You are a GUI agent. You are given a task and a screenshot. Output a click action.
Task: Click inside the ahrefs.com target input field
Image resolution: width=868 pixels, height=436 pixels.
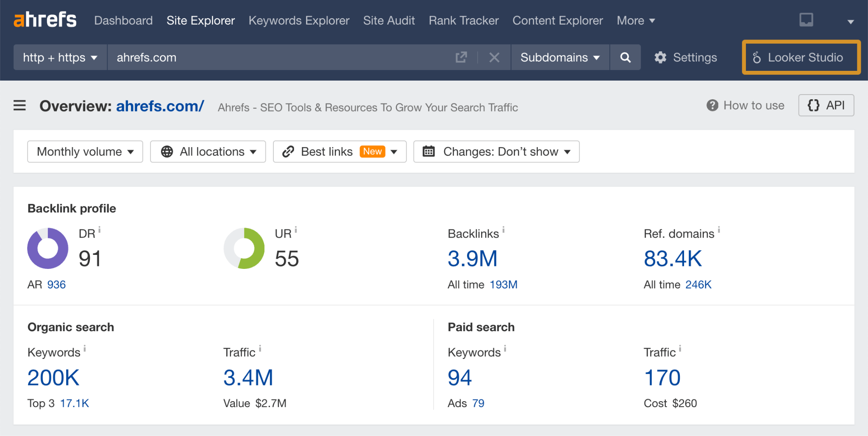(x=254, y=57)
